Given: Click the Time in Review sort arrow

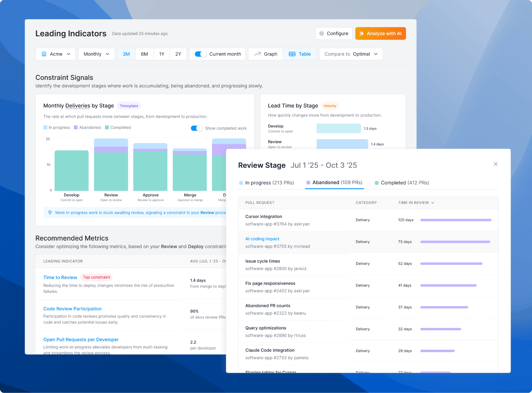Looking at the screenshot, I should point(432,203).
